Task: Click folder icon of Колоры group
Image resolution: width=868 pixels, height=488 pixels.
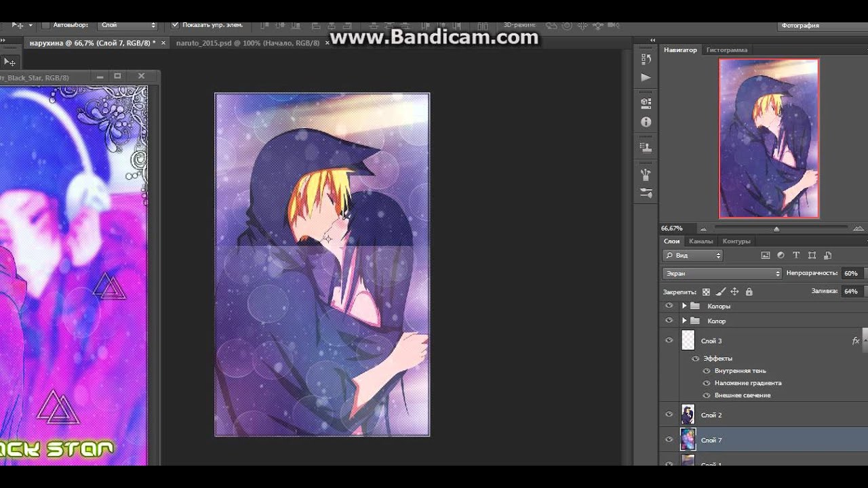Action: coord(695,306)
